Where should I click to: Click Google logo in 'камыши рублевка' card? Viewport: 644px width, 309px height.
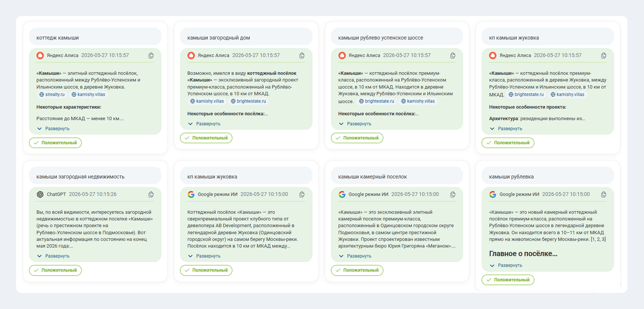(493, 194)
